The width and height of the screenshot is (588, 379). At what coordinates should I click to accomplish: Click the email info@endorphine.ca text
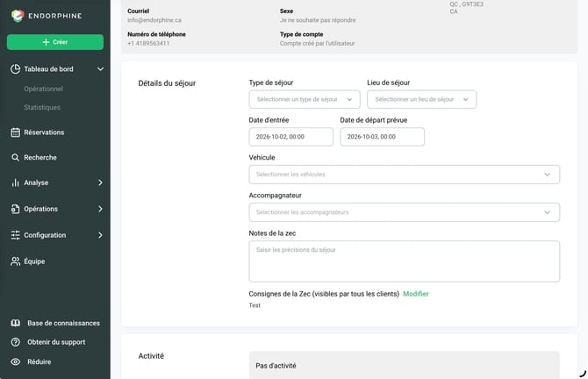[154, 20]
